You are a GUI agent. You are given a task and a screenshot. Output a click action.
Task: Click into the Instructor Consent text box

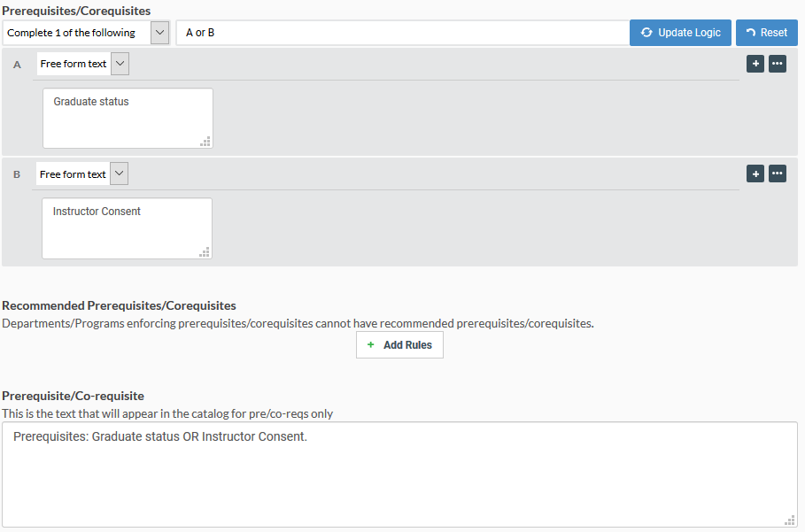coord(127,228)
